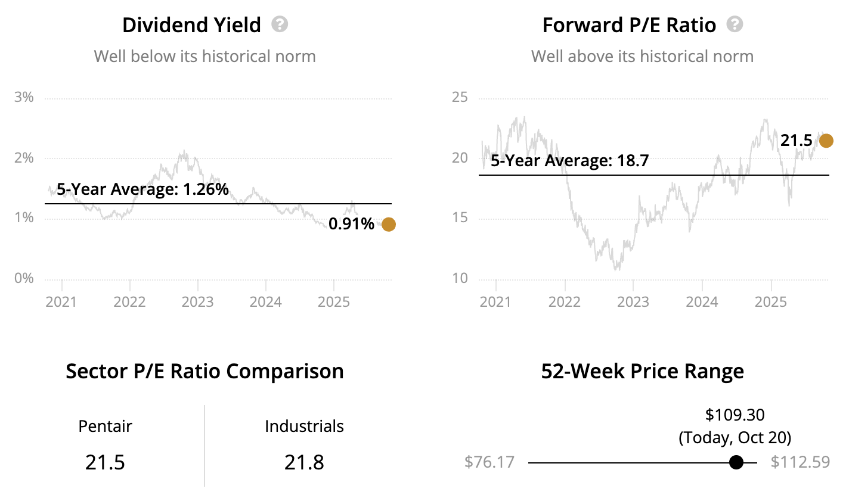Click 2022 on the Forward P/E axis
This screenshot has width=849, height=504.
564,302
